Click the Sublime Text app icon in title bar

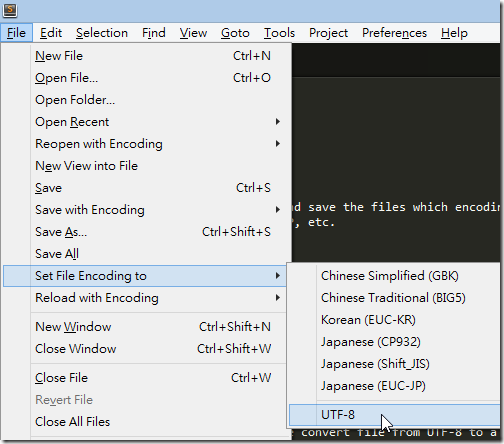[x=10, y=10]
